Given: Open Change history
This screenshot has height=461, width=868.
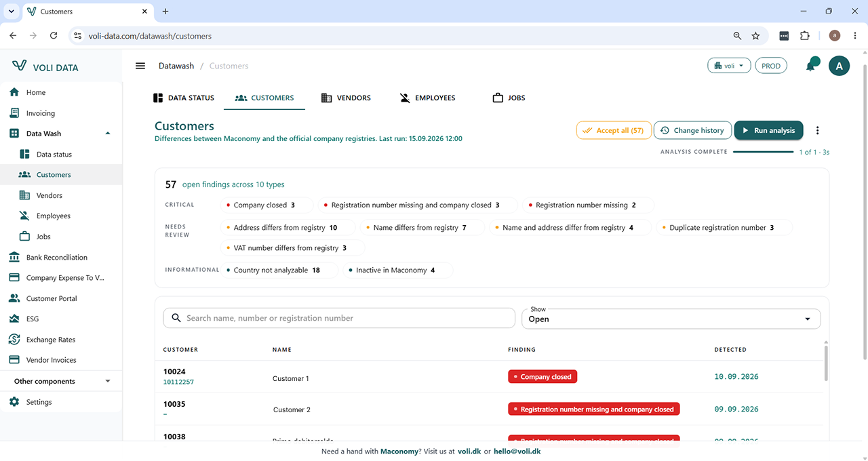Looking at the screenshot, I should pos(692,130).
